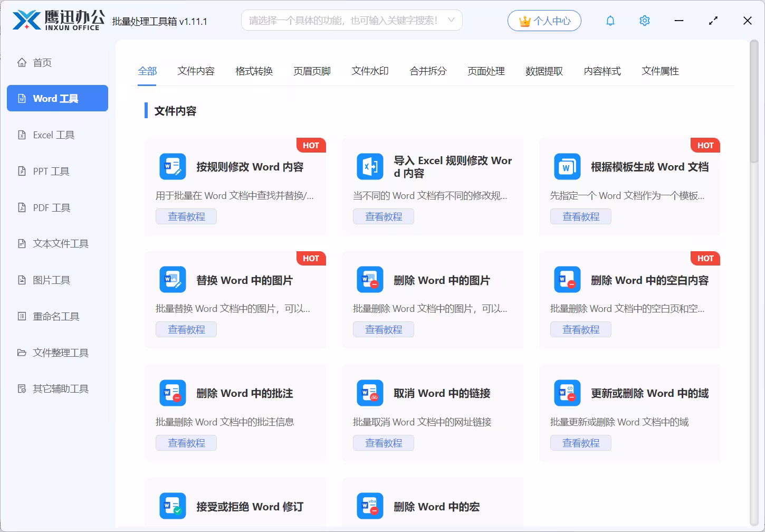Viewport: 765px width, 532px height.
Task: Click the 按规则修改 Word 内容 tool icon
Action: (x=173, y=167)
